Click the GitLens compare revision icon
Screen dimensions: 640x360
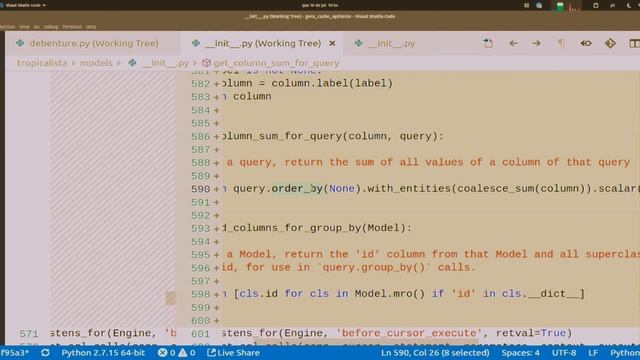click(586, 43)
